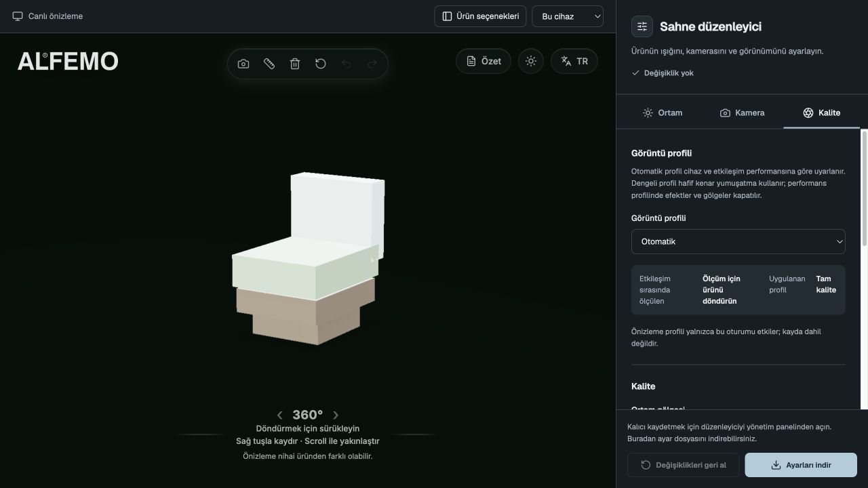Click the Ölçüm için ürünü döndürün text

tap(722, 289)
